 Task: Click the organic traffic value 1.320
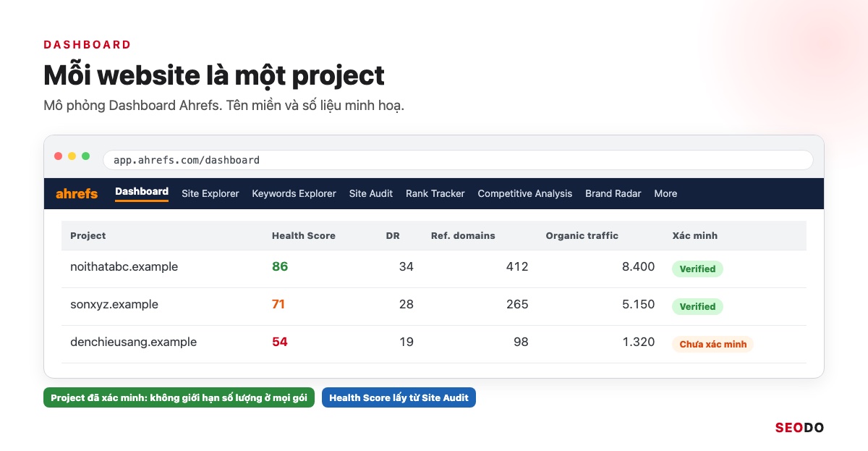(x=638, y=342)
